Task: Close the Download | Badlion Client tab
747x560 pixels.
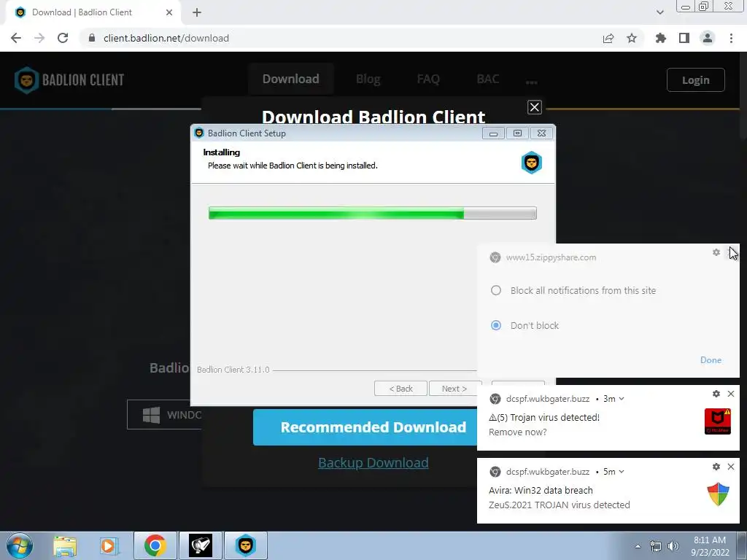Action: (x=169, y=12)
